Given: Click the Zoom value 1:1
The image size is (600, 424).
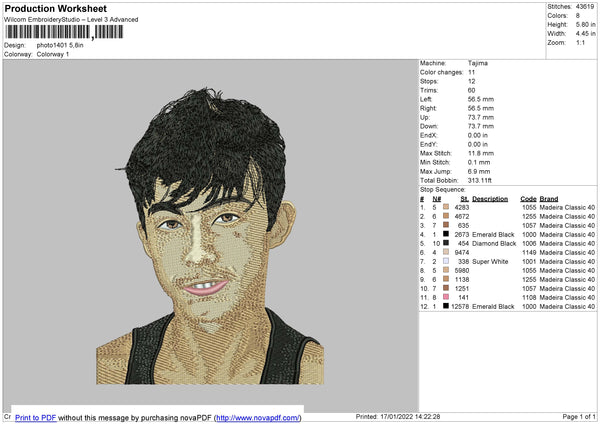Looking at the screenshot, I should [580, 42].
